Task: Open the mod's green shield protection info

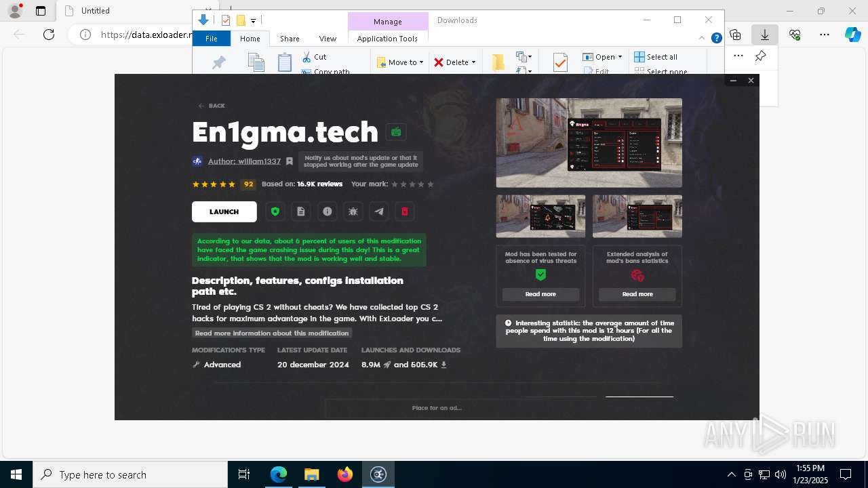Action: click(x=275, y=211)
